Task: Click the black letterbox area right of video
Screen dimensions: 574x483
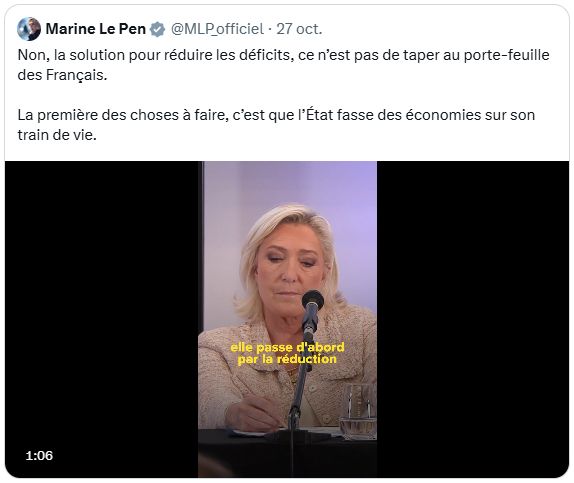Action: [473, 319]
